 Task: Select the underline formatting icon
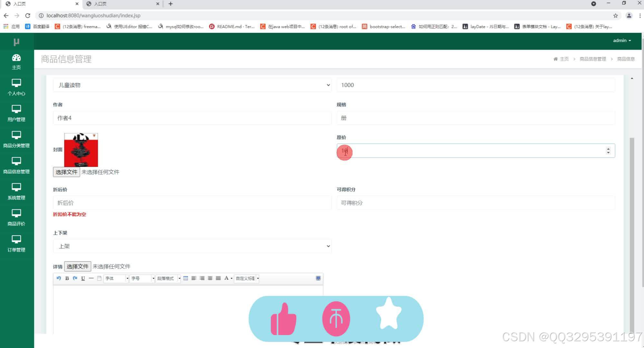(x=83, y=279)
